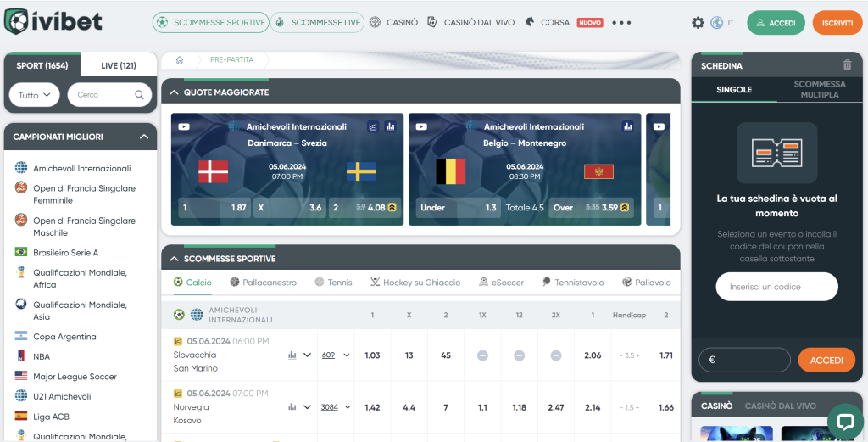Select odds 2.47 double chance 2X
The height and width of the screenshot is (442, 868).
tap(556, 408)
